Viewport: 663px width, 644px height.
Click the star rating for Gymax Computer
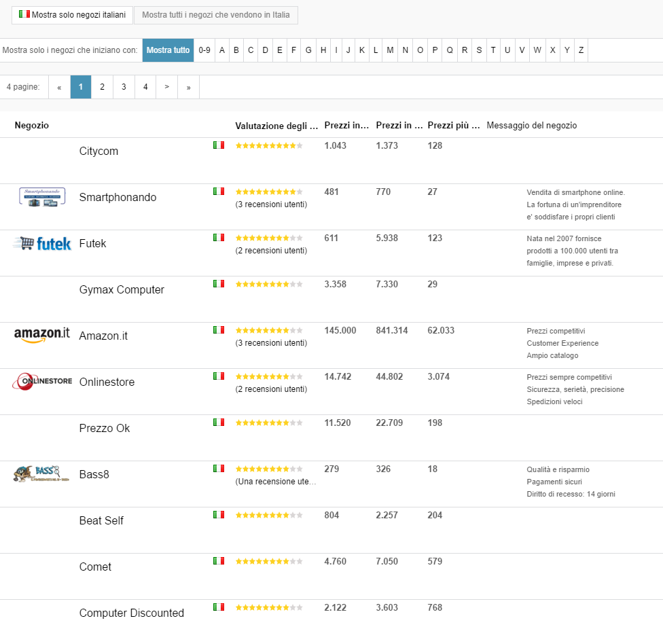(269, 284)
